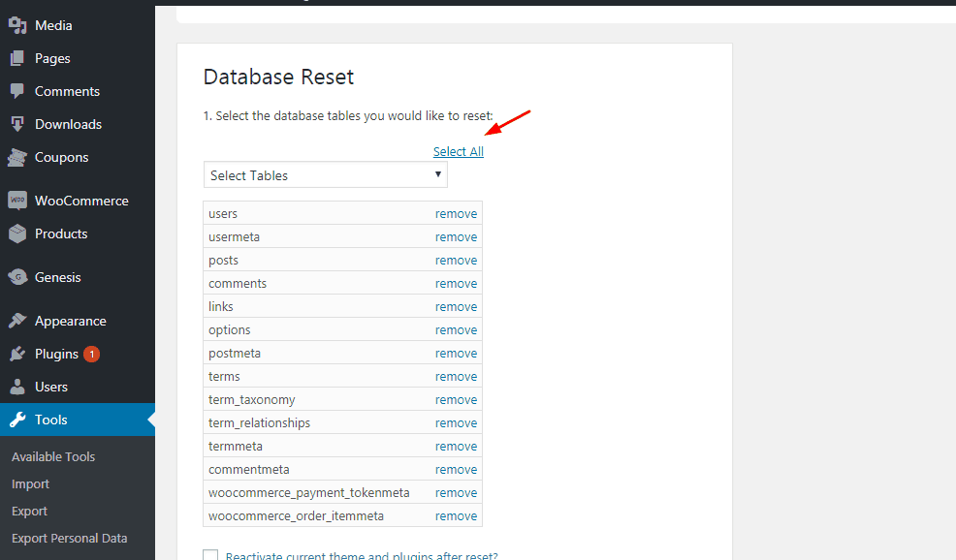Screen dimensions: 956x560
Task: Open the Select Tables dropdown
Action: (325, 175)
